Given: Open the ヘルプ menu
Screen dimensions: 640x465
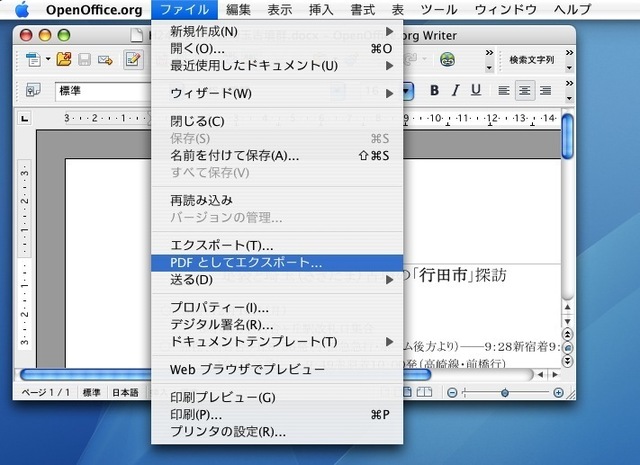Looking at the screenshot, I should pos(572,9).
